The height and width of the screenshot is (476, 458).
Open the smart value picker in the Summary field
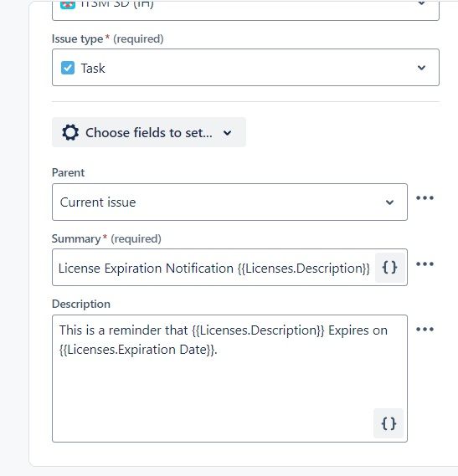tap(390, 268)
